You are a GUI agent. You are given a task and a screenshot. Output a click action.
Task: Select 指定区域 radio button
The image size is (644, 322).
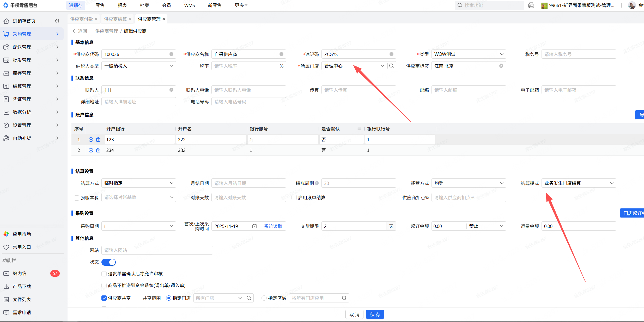[264, 298]
